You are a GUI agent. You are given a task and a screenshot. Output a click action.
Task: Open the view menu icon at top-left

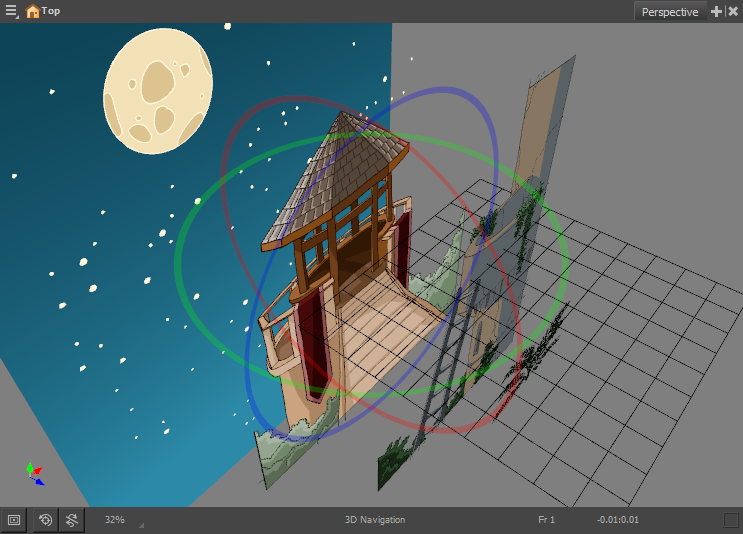point(12,11)
